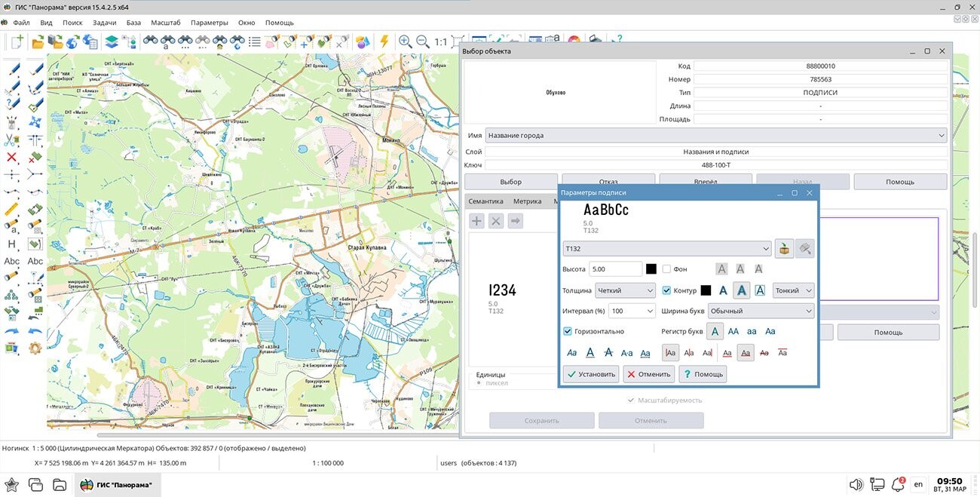
Task: Toggle the Горизонтально checkbox
Action: [568, 331]
